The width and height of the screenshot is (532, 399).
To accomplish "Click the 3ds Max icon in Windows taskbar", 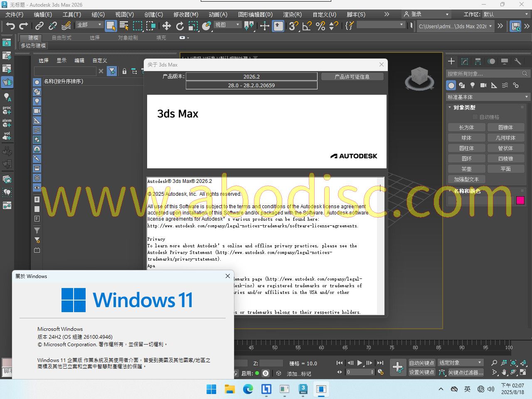I will [303, 389].
